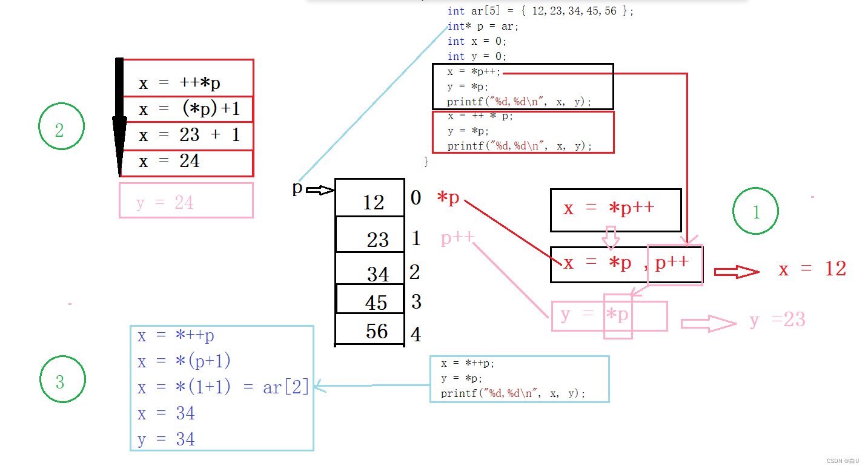Viewport: 868px width, 469px height.
Task: Click the pink 'p++' label beside index 1
Action: click(457, 238)
